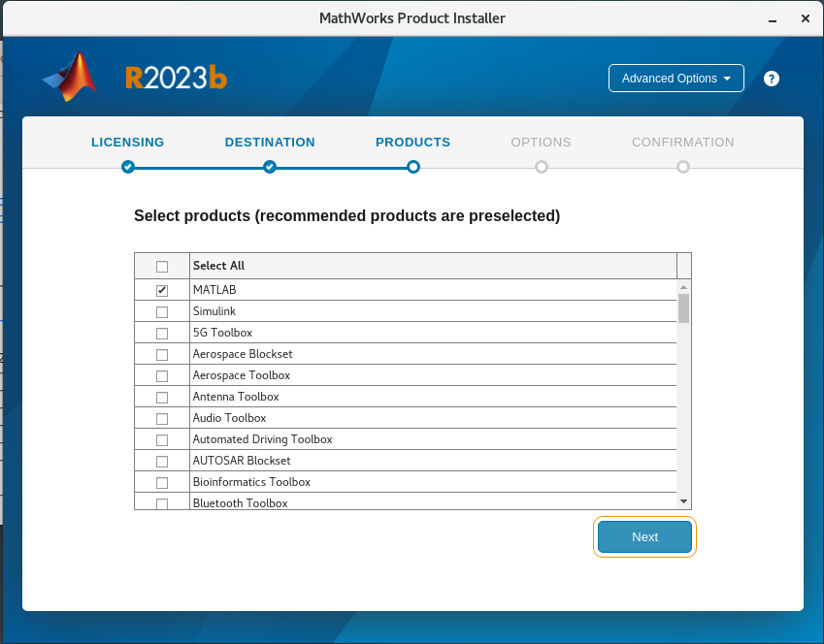The width and height of the screenshot is (824, 644).
Task: Toggle the Select All checkbox
Action: point(162,267)
